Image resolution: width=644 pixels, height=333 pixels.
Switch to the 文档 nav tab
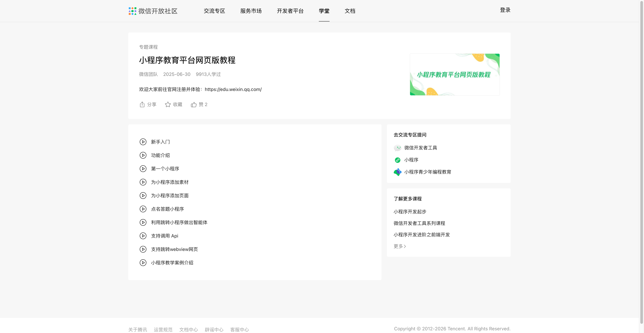[350, 11]
